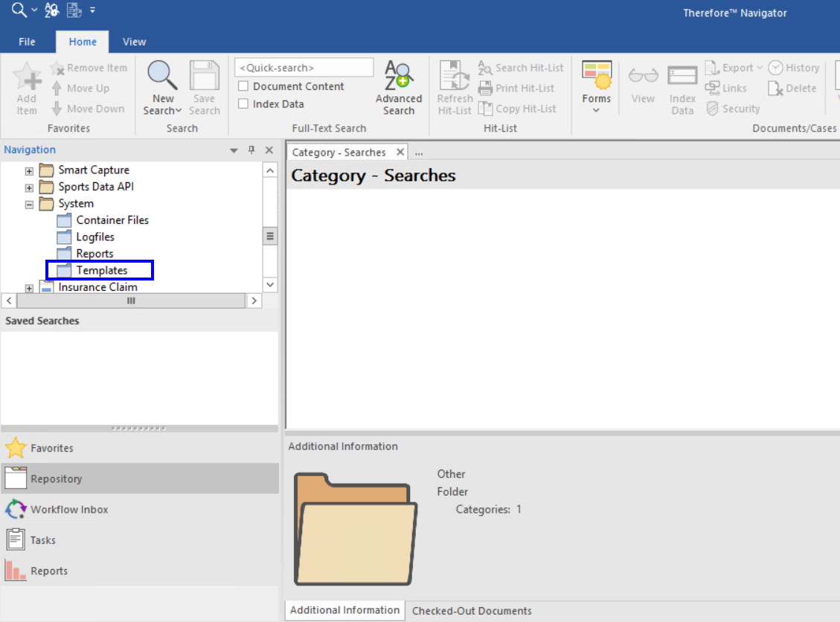The image size is (840, 622).
Task: Open Reports pane with chart icon
Action: pos(16,571)
